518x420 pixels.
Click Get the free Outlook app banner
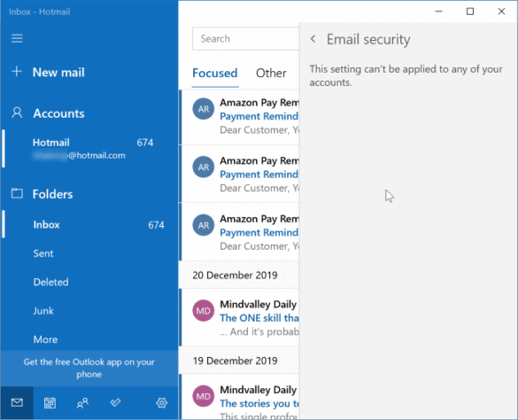coord(89,368)
